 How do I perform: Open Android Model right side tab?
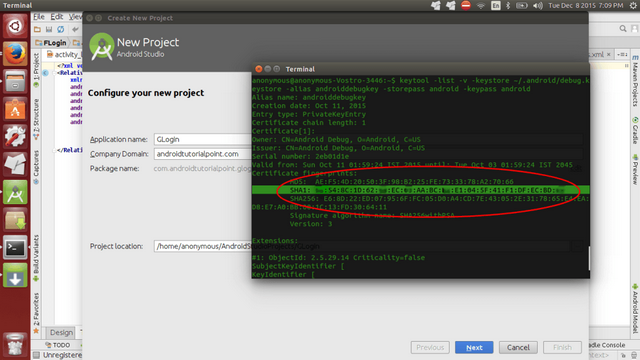(x=635, y=309)
